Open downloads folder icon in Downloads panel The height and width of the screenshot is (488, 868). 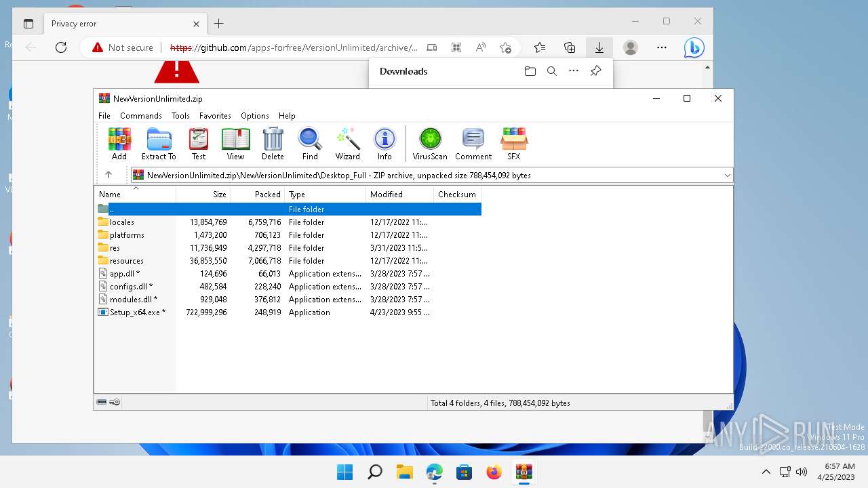click(x=530, y=71)
